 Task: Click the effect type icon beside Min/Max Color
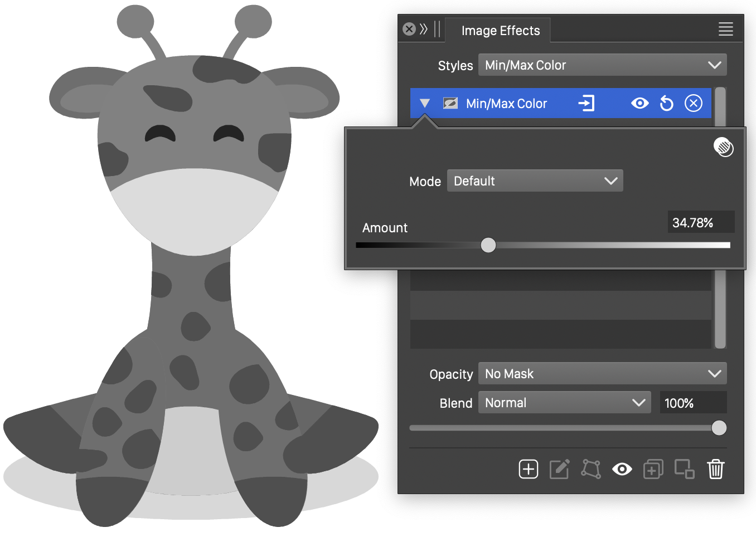(450, 104)
